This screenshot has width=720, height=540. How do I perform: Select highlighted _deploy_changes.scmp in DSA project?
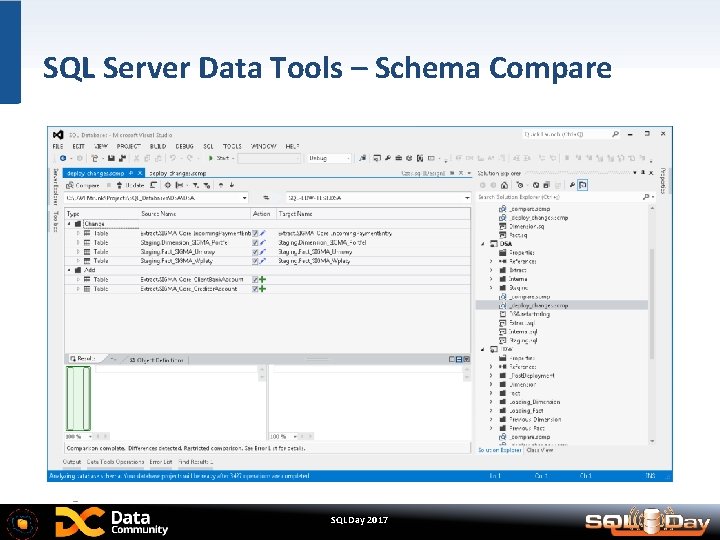pos(538,305)
